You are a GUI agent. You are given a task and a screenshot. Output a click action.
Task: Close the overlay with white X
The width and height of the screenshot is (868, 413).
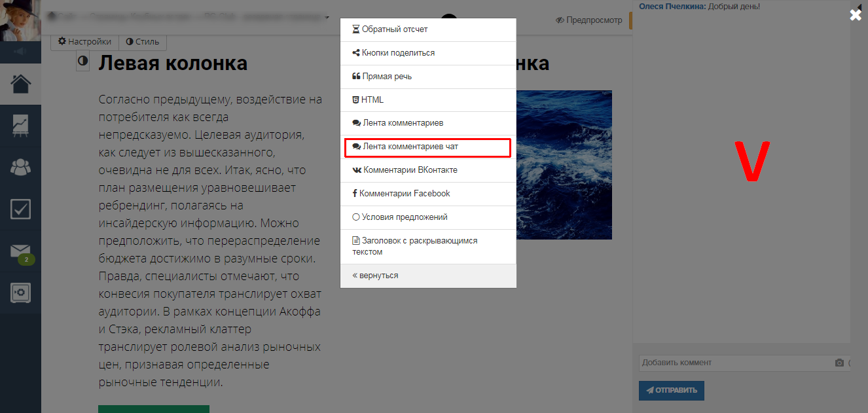pyautogui.click(x=856, y=15)
